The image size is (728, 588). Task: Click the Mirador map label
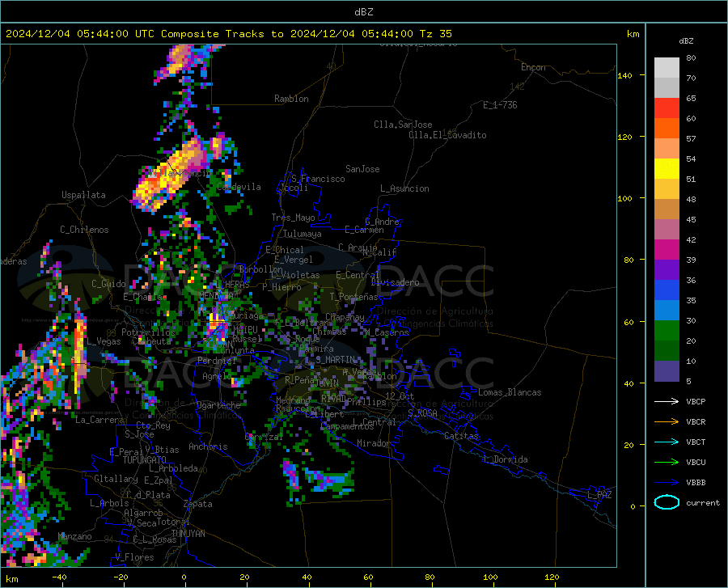click(374, 443)
